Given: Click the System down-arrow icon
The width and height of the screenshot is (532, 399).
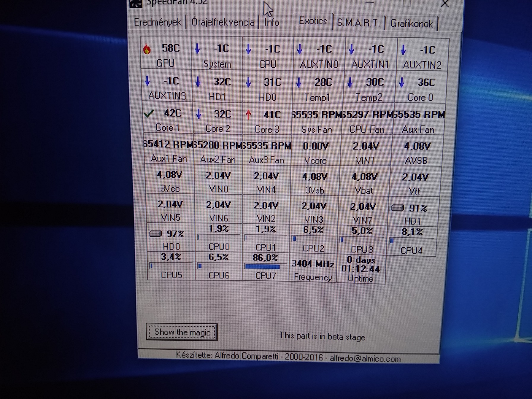Looking at the screenshot, I should click(198, 48).
